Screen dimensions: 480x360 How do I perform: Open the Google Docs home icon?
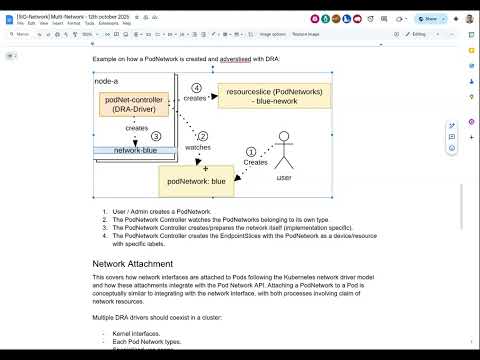point(9,19)
